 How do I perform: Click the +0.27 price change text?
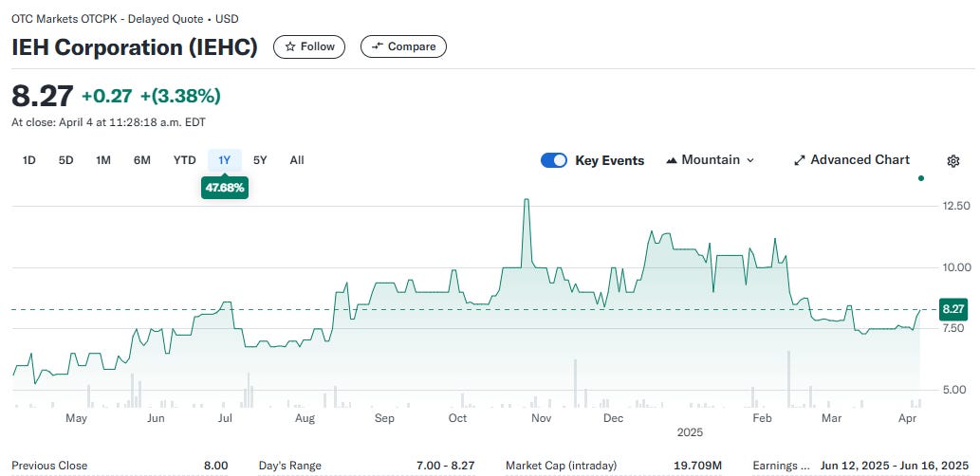click(x=107, y=96)
